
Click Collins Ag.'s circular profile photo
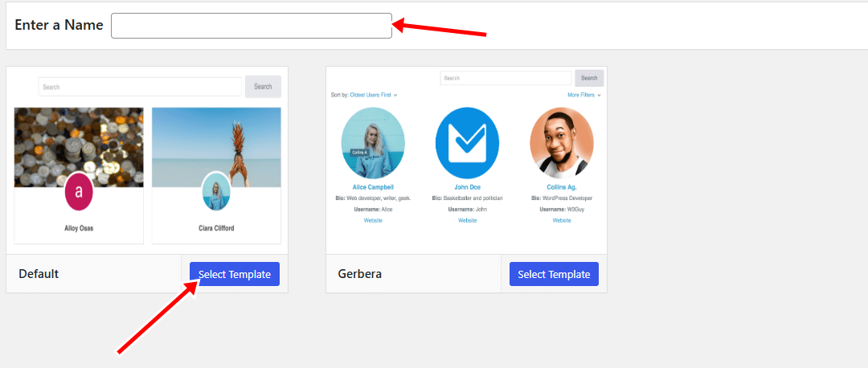[x=561, y=142]
